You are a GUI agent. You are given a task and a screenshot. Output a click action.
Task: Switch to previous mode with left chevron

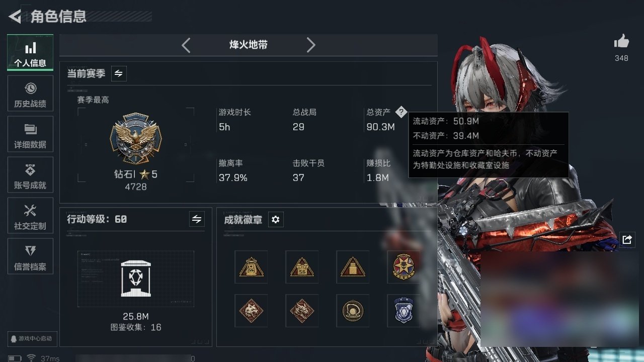pyautogui.click(x=186, y=45)
